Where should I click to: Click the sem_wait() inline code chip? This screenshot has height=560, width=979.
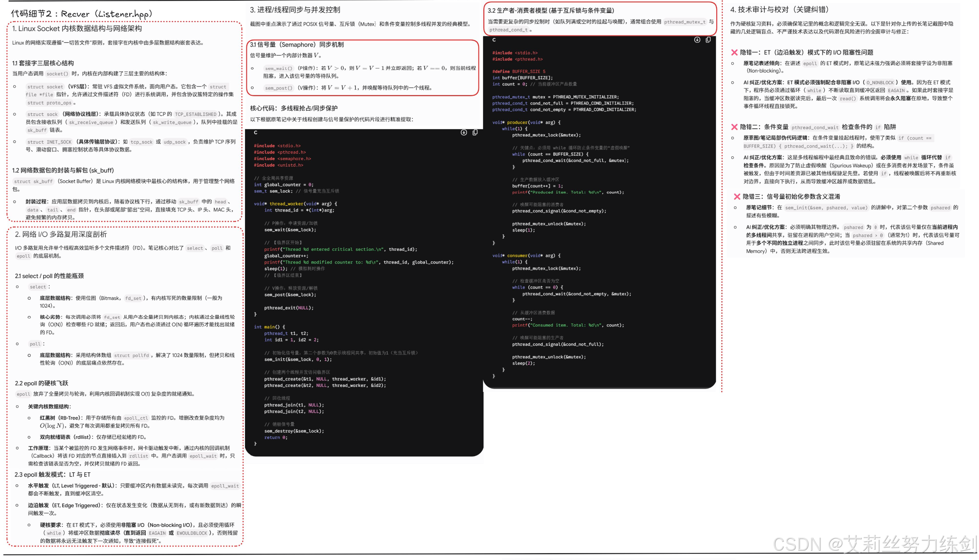(279, 68)
